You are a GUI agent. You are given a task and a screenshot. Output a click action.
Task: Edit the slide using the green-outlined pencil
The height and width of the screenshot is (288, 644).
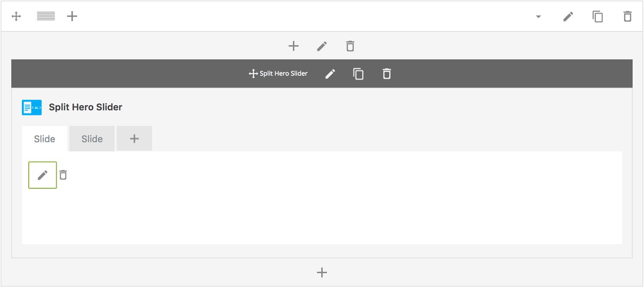point(43,175)
